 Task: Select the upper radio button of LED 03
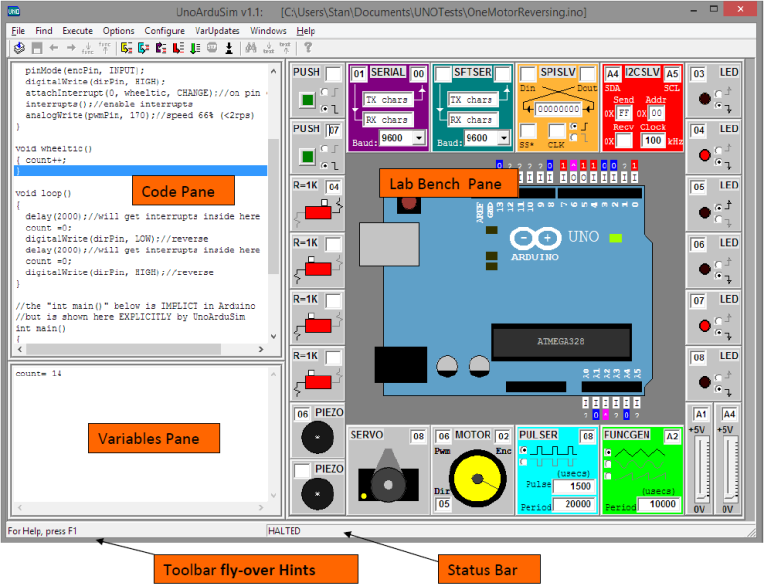(x=718, y=93)
